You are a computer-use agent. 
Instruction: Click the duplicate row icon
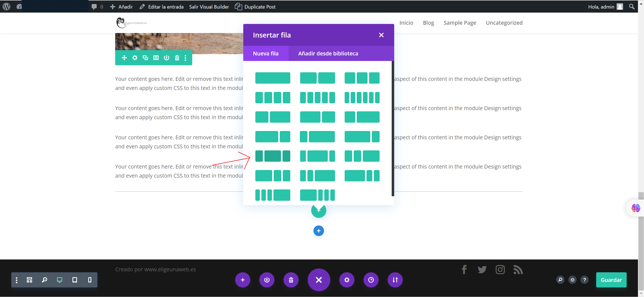(145, 58)
